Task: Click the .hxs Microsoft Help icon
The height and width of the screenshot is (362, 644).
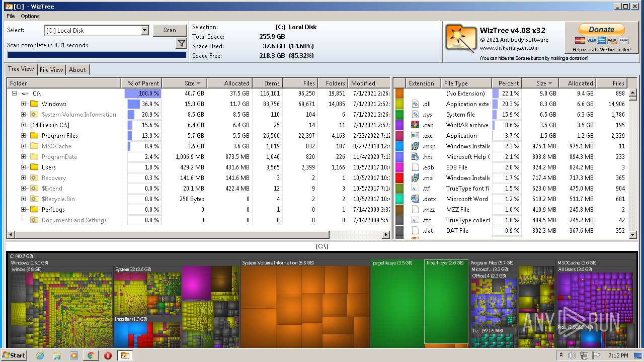Action: 415,157
